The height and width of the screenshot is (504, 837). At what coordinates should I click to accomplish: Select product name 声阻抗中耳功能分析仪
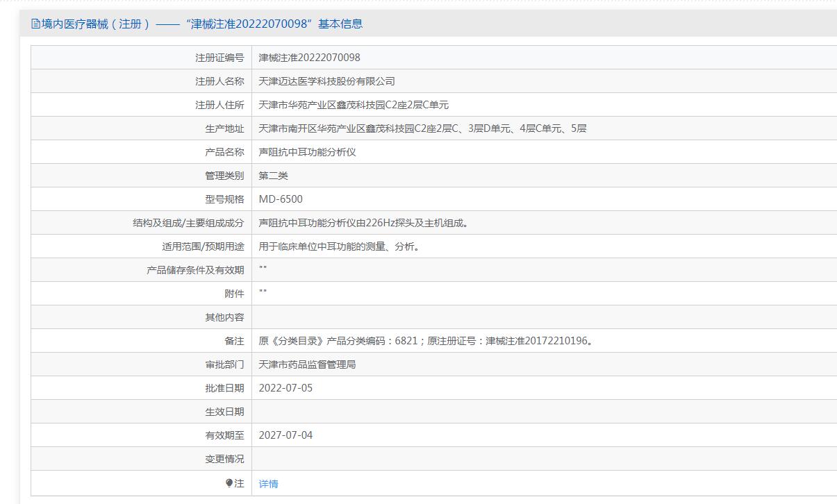pyautogui.click(x=307, y=152)
